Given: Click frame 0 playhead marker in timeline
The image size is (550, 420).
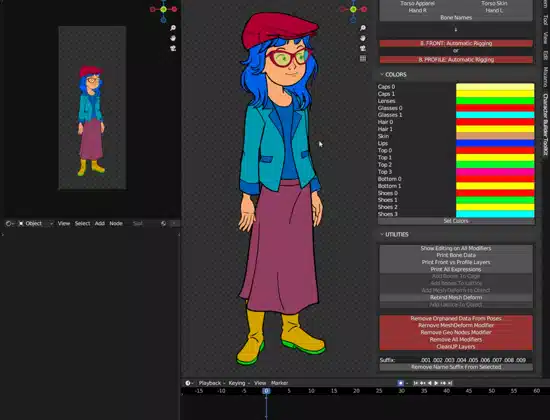Looking at the screenshot, I should pyautogui.click(x=266, y=391).
